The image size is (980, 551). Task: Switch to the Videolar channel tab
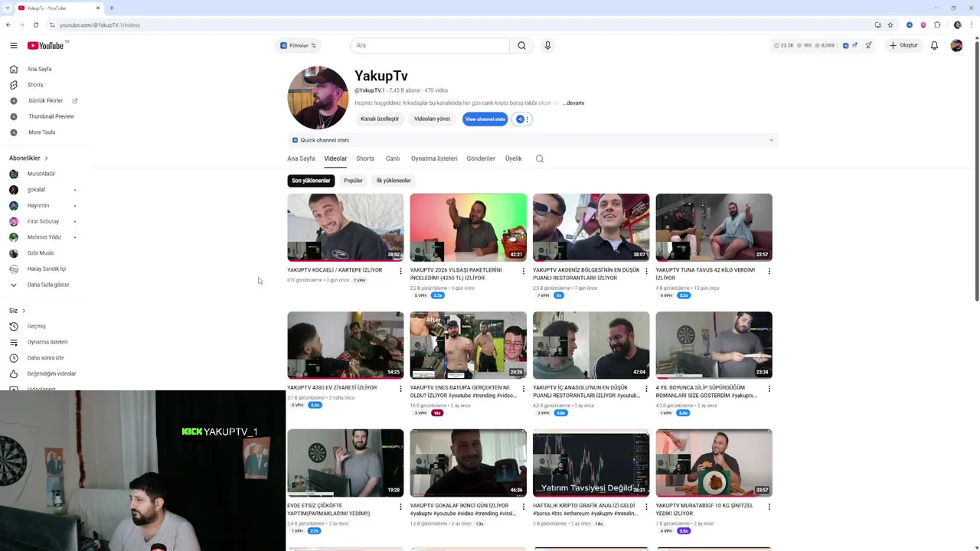point(335,159)
